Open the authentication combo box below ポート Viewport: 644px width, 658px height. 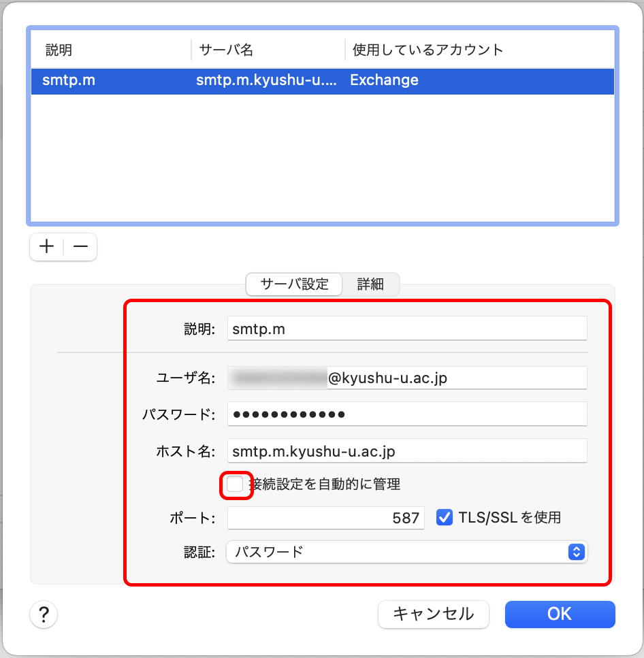(406, 552)
